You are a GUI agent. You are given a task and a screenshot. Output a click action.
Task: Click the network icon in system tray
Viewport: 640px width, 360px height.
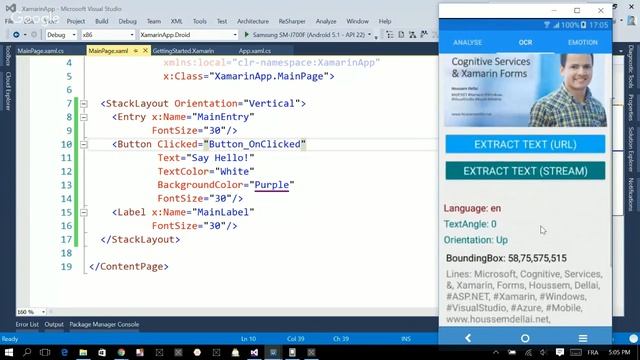[x=528, y=352]
